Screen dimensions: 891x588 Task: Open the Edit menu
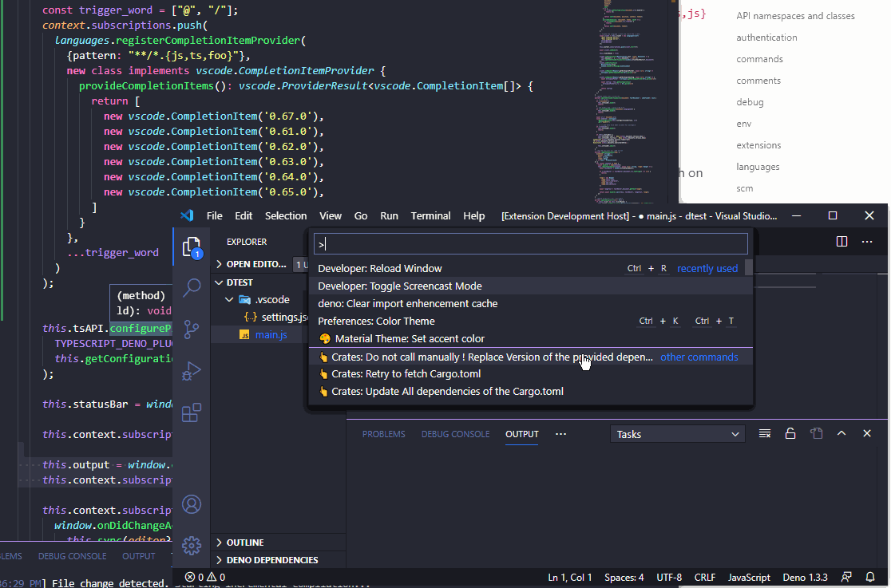[244, 216]
